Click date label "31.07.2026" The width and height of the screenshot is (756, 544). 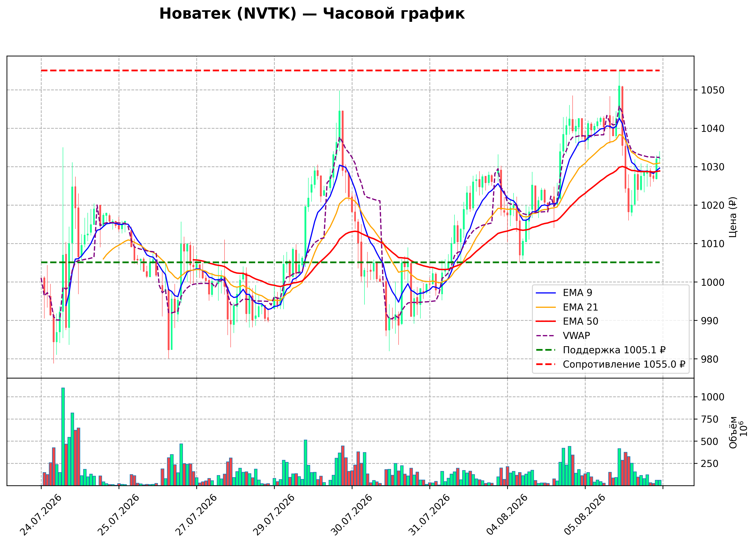click(429, 515)
